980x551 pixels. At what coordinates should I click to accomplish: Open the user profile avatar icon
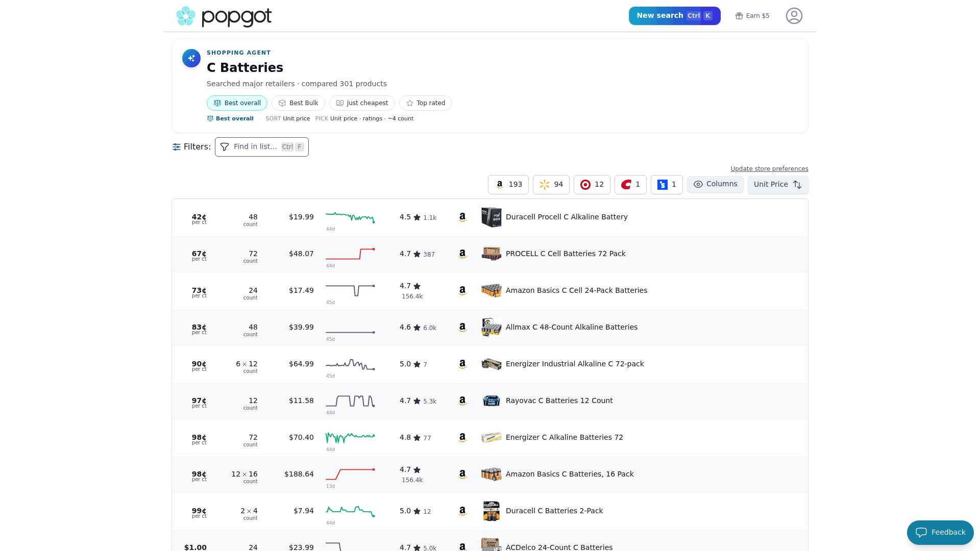coord(794,16)
